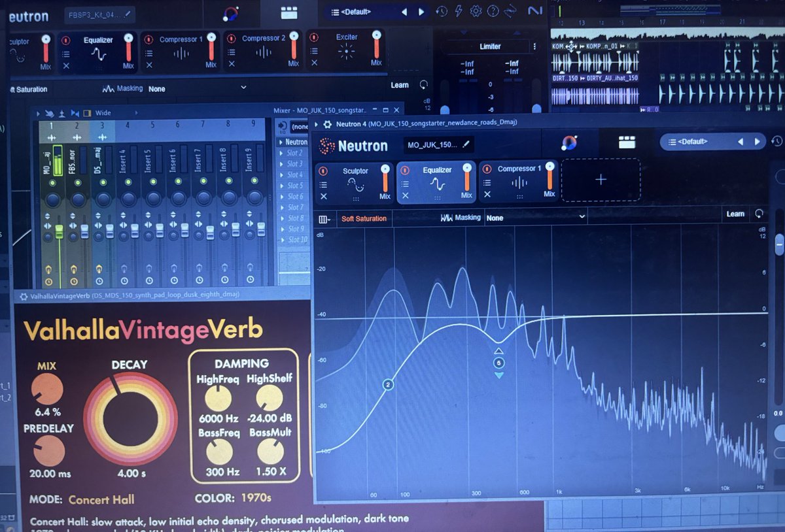The width and height of the screenshot is (785, 532).
Task: Go to previous preset in back Neutron
Action: 404,12
